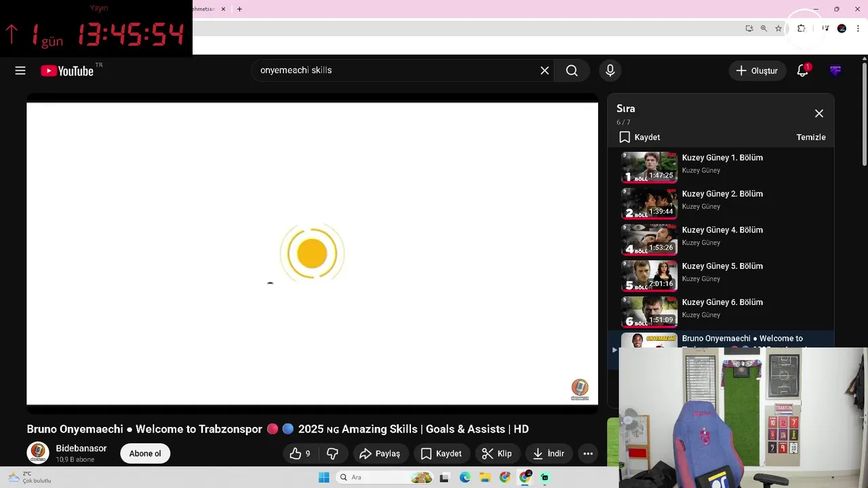Open Bidebanasor channel avatar
868x488 pixels.
click(x=38, y=453)
